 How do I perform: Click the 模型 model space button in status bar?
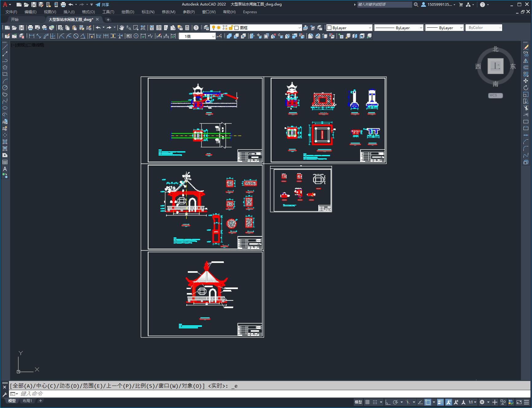[358, 402]
